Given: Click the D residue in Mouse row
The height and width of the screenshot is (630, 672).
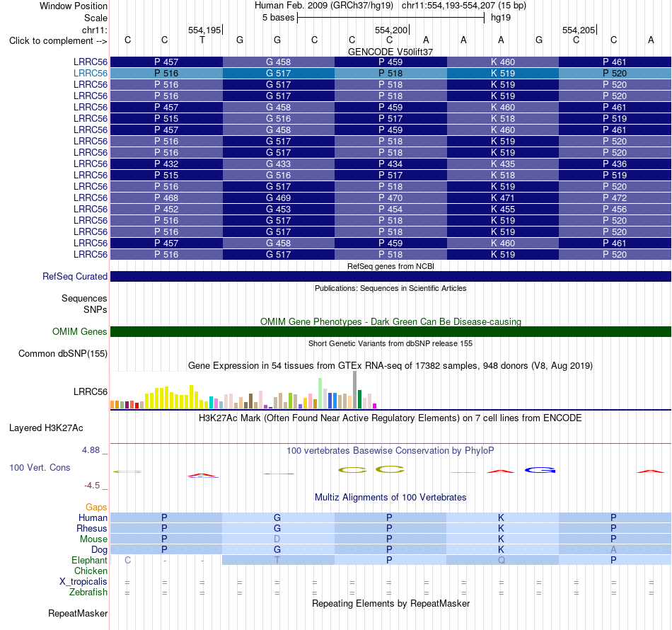Looking at the screenshot, I should pos(277,539).
